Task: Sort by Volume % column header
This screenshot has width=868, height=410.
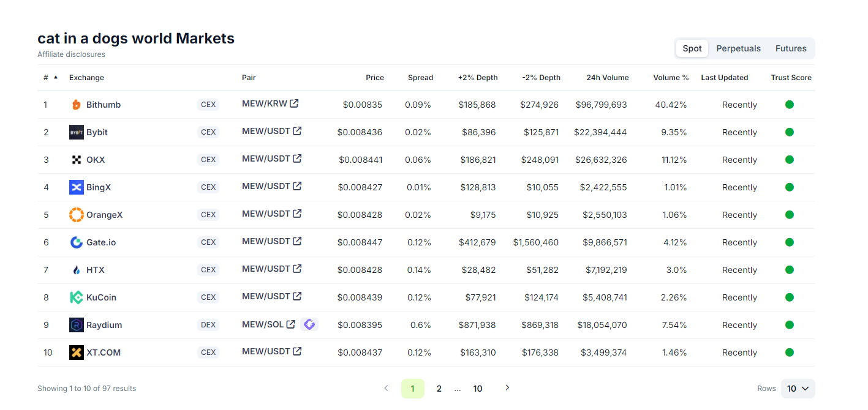Action: tap(671, 78)
